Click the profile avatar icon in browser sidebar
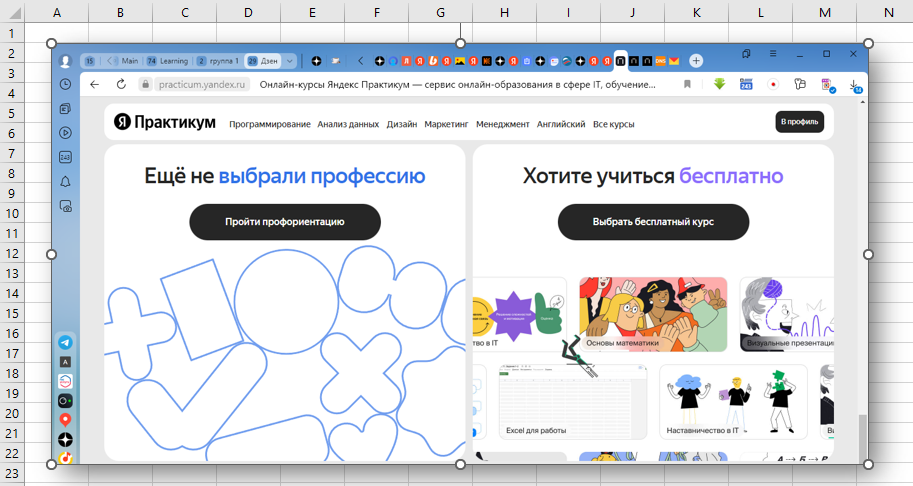Screen dimensions: 913x486 click(65, 61)
